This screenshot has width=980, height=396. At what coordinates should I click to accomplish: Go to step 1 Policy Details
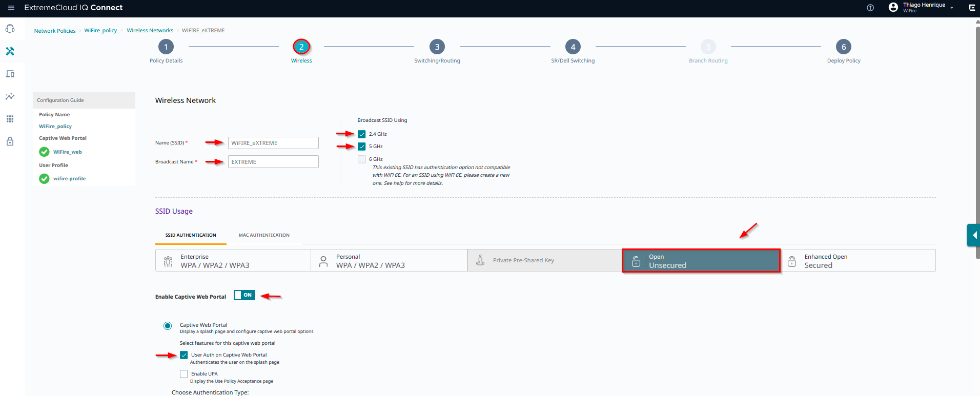pos(166,47)
